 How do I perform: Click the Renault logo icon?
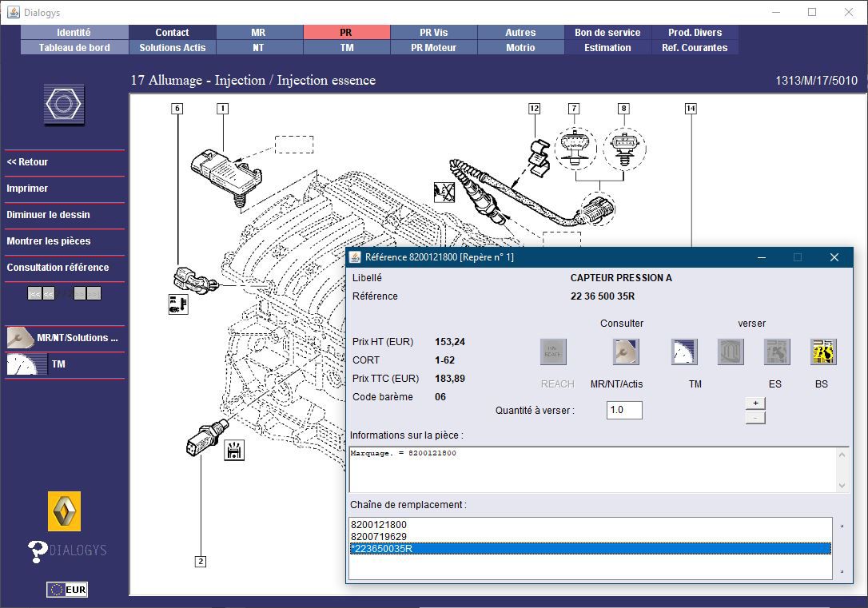pyautogui.click(x=64, y=511)
